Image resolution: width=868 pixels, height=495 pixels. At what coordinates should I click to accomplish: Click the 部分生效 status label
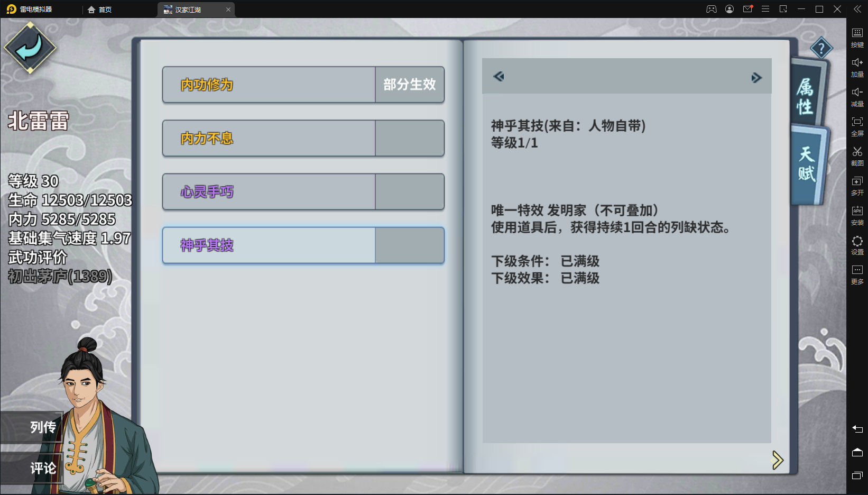pyautogui.click(x=410, y=85)
